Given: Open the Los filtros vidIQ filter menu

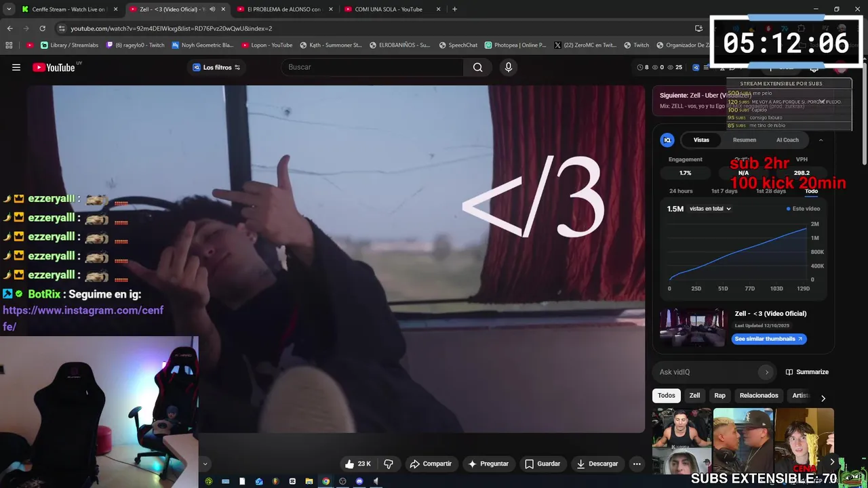Looking at the screenshot, I should (216, 67).
